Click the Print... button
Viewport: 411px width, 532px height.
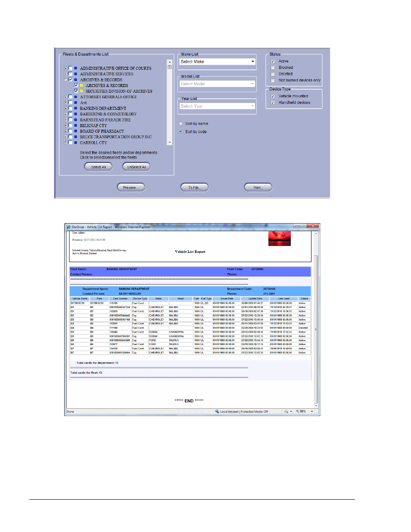(258, 187)
